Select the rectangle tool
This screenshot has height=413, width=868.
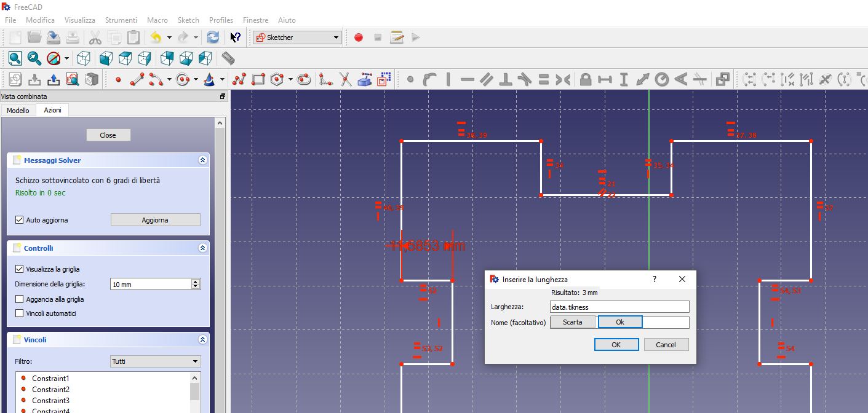coord(258,79)
